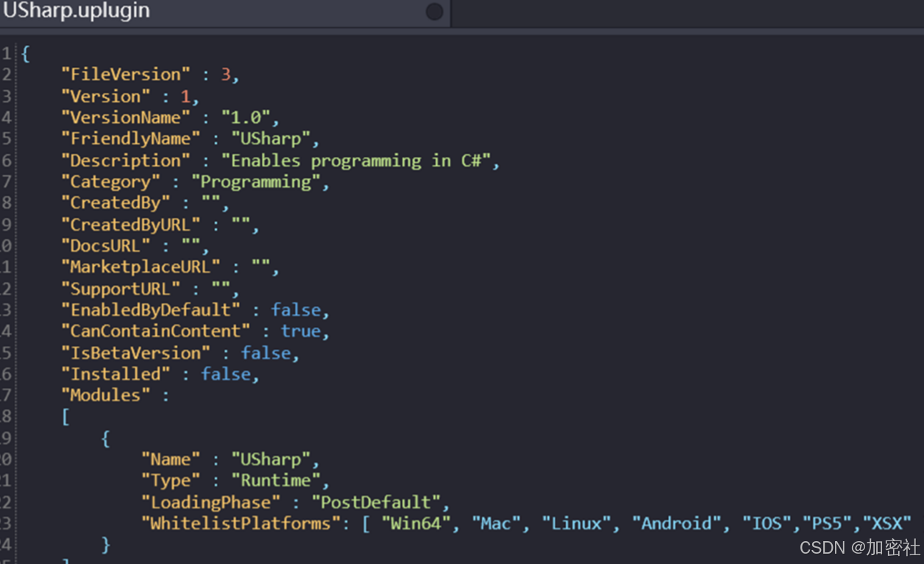Click the "Win64" platform entry
Image resolution: width=924 pixels, height=564 pixels.
click(416, 524)
